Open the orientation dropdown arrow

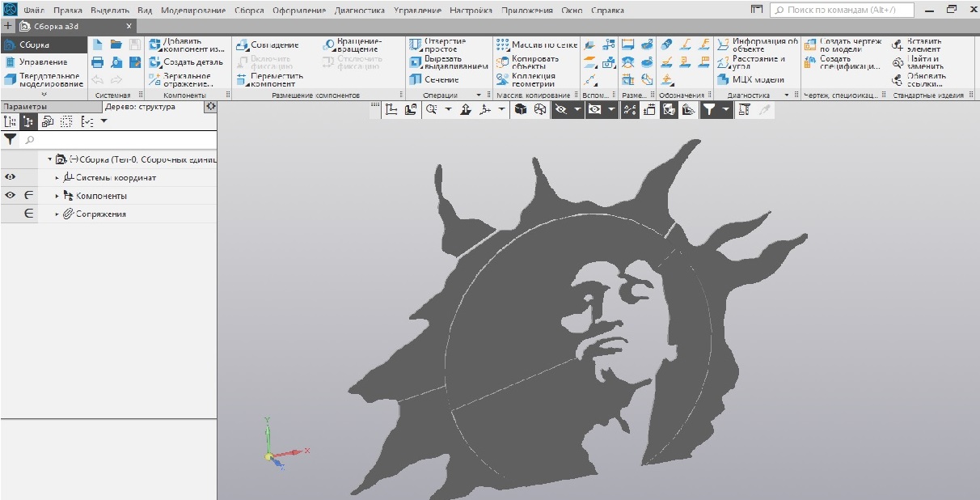point(501,109)
